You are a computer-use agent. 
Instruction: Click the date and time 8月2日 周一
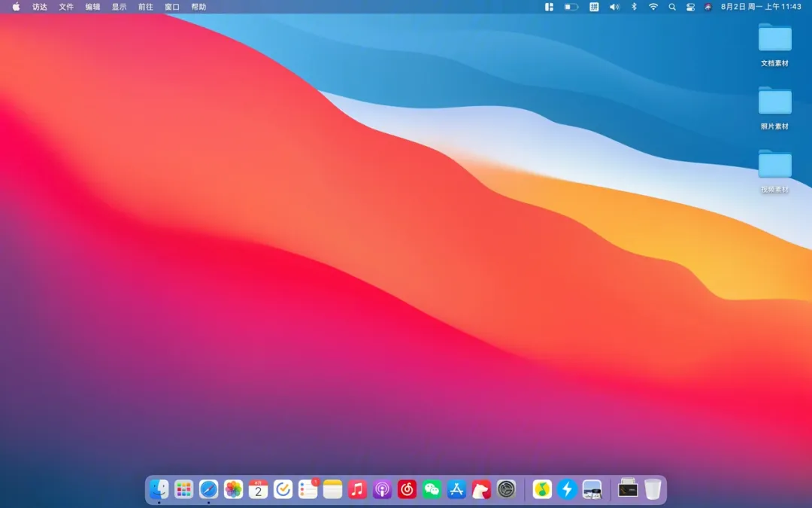(x=761, y=7)
